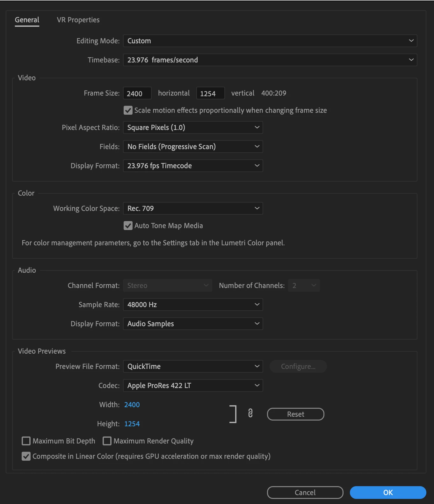Toggle Composite in Linear Color checkbox
Screen dimensions: 434x504
coord(26,456)
